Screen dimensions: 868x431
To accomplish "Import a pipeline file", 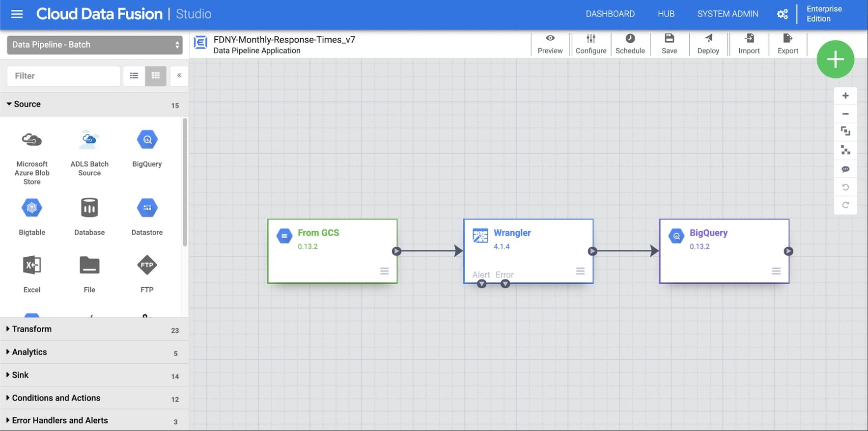I will click(749, 44).
